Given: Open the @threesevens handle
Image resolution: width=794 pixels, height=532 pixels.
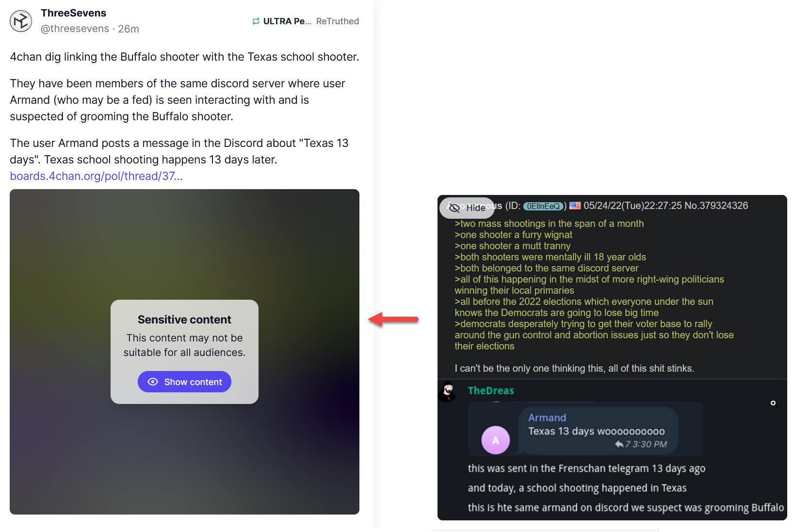Looking at the screenshot, I should (75, 29).
